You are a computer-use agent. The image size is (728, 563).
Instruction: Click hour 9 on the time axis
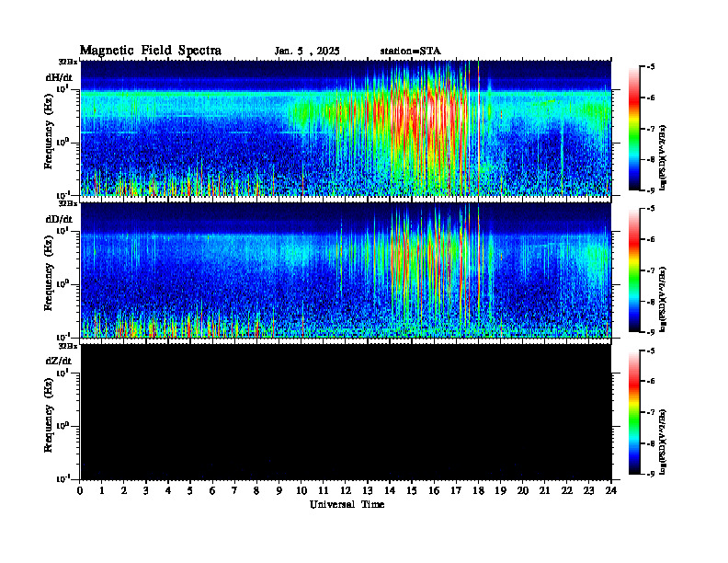pyautogui.click(x=279, y=491)
